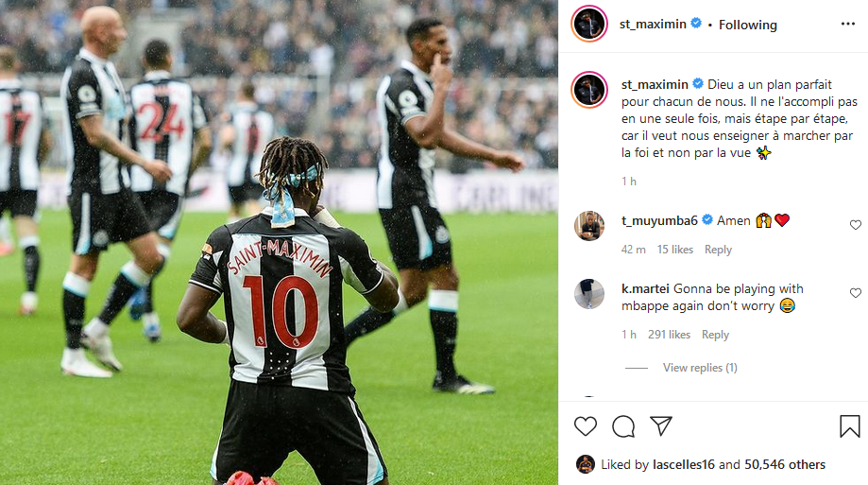
Task: Reply to k.martei's comment
Action: point(715,335)
